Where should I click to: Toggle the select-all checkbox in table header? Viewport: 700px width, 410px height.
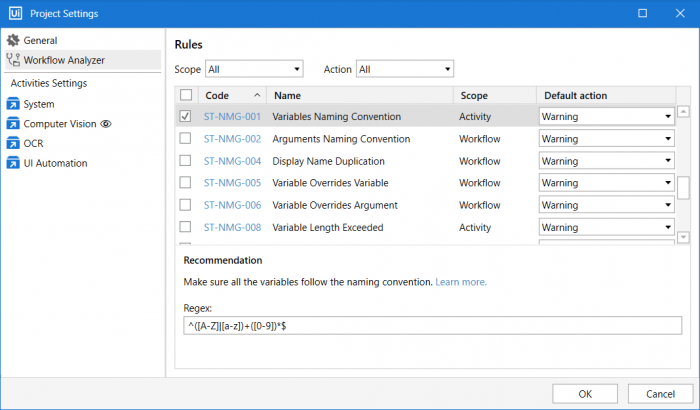point(185,96)
